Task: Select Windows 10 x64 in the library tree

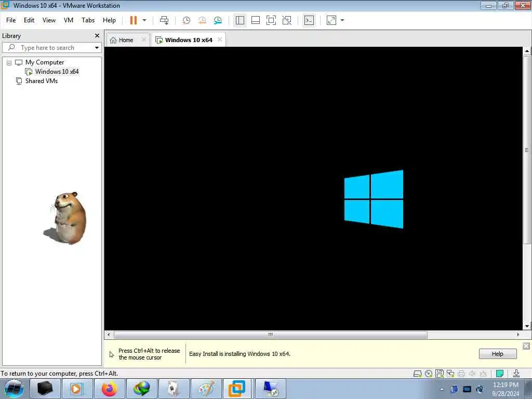Action: point(57,72)
